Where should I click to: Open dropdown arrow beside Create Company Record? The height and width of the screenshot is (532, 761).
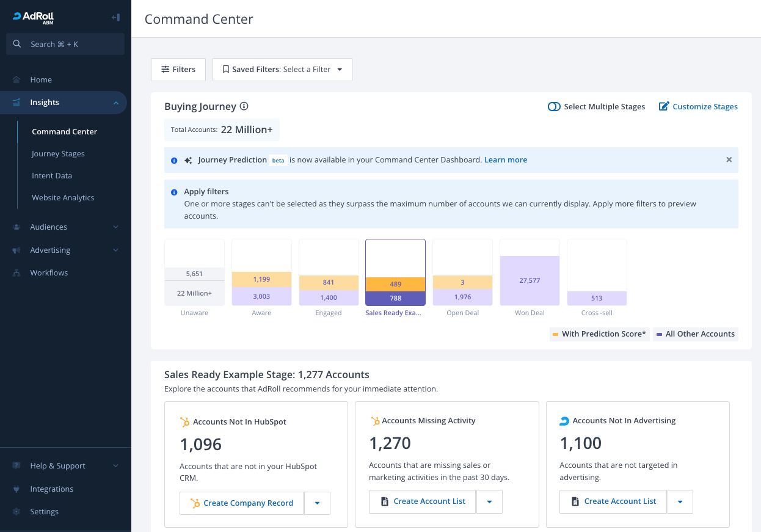[317, 503]
